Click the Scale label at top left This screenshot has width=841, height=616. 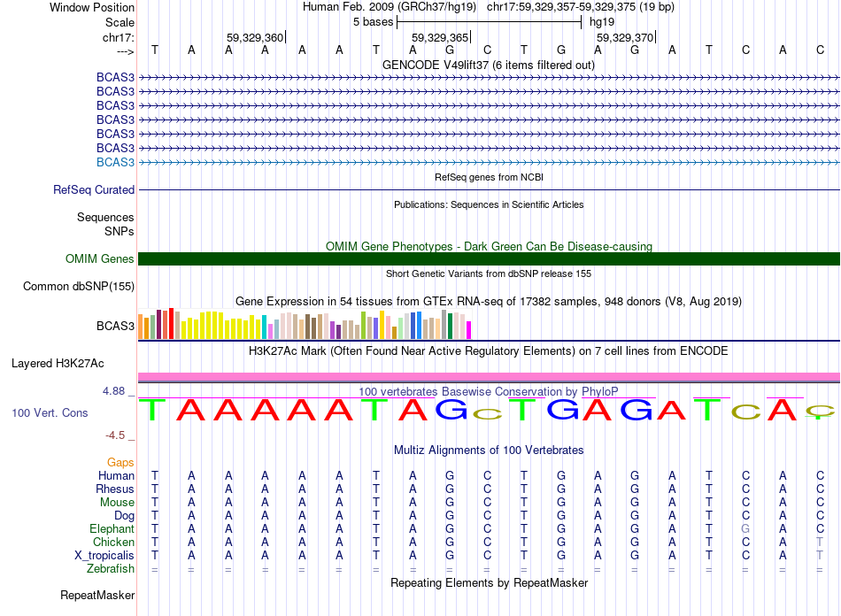[x=120, y=22]
